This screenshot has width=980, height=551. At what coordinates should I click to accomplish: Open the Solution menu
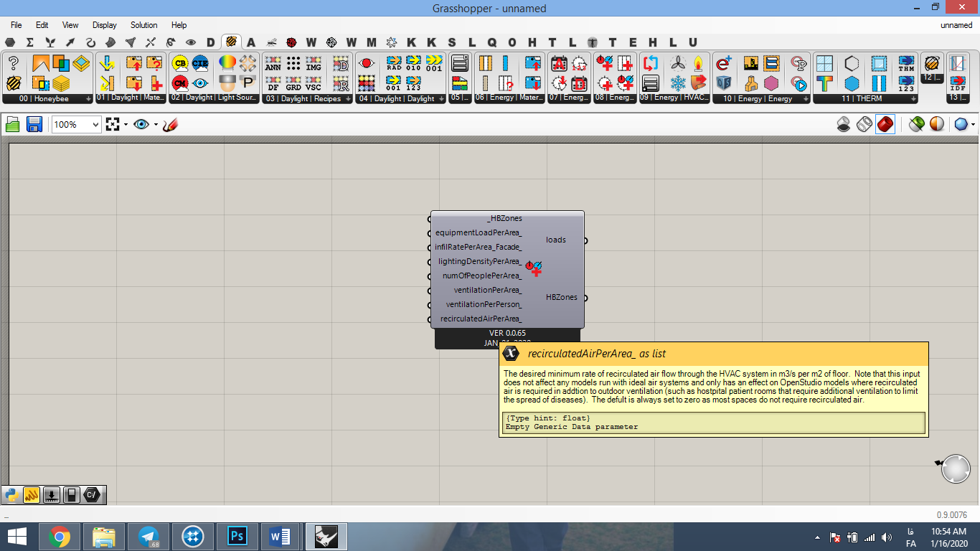[x=143, y=25]
